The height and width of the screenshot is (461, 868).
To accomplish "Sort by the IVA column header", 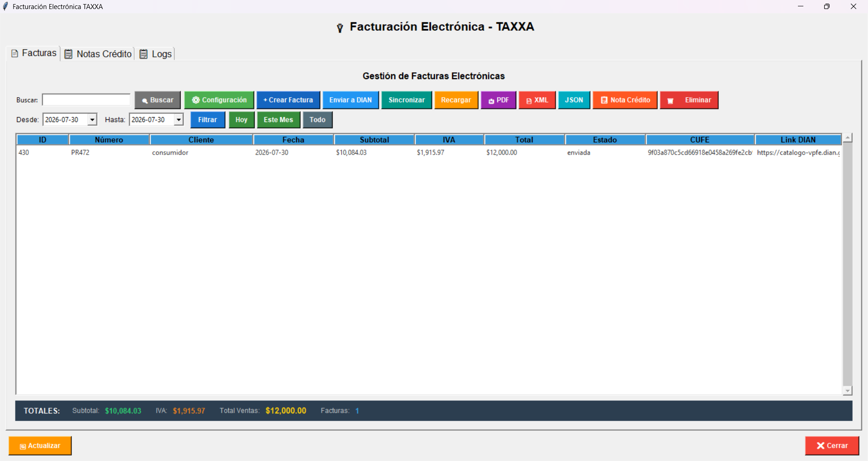I will [x=449, y=140].
